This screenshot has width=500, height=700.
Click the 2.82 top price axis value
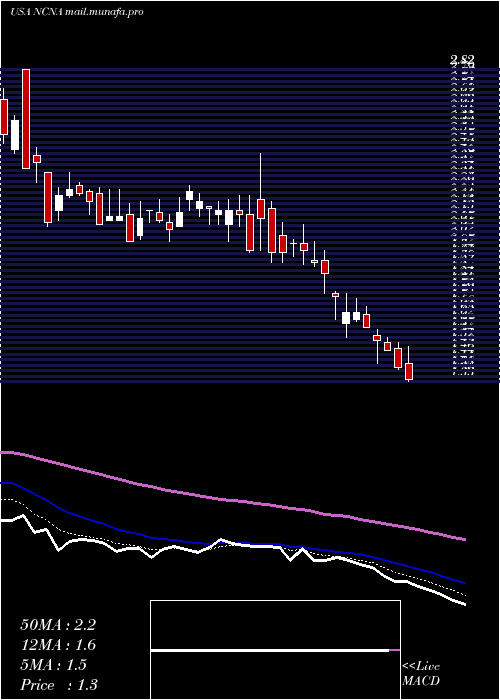pos(462,59)
